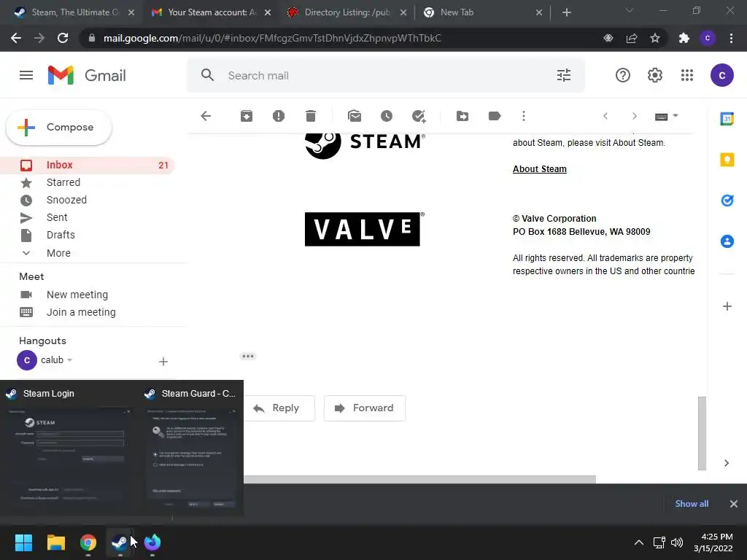Mark email as unread
Viewport: 747px width, 560px height.
tap(355, 116)
